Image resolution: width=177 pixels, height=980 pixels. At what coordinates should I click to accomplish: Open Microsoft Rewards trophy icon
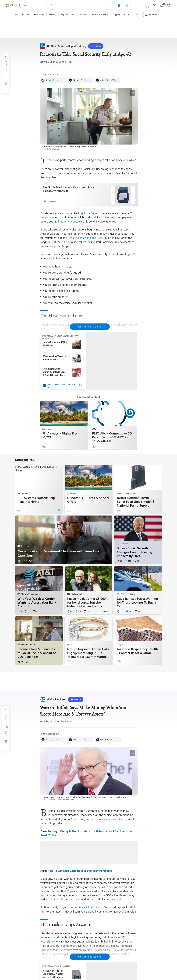pyautogui.click(x=155, y=5)
